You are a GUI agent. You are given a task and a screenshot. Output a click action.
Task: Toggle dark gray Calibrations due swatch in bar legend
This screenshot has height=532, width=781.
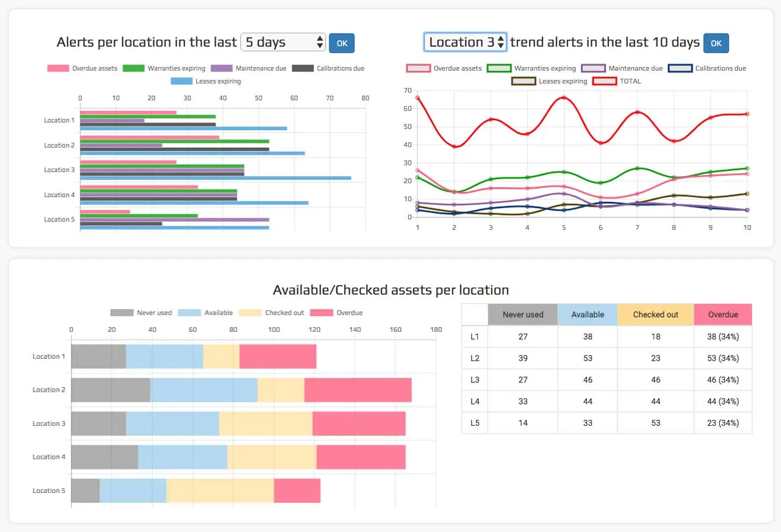pos(303,68)
